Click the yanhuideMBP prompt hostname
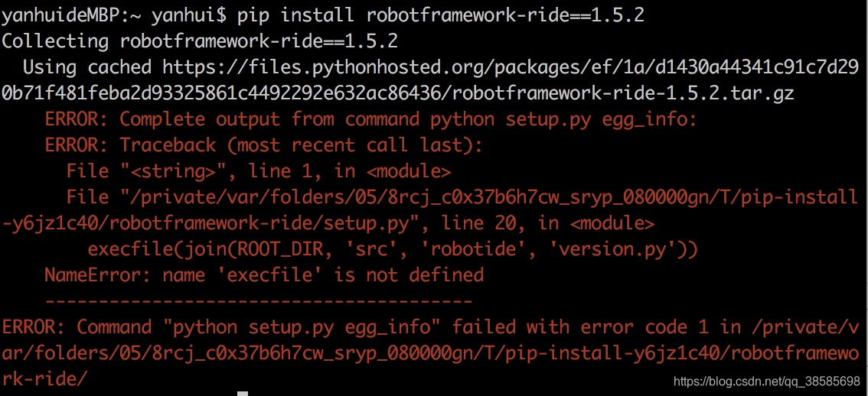The width and height of the screenshot is (868, 396). coord(61,15)
